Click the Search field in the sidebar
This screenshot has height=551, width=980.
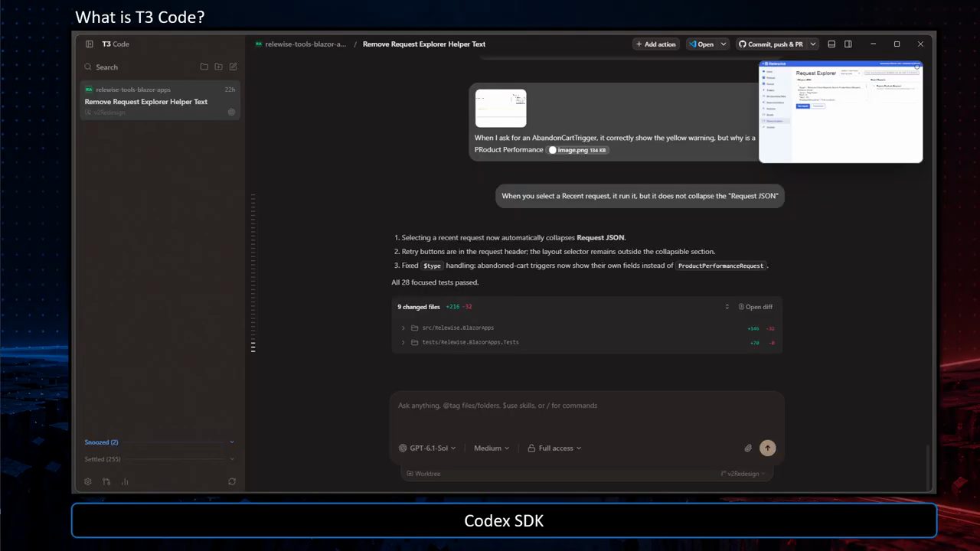tap(138, 67)
